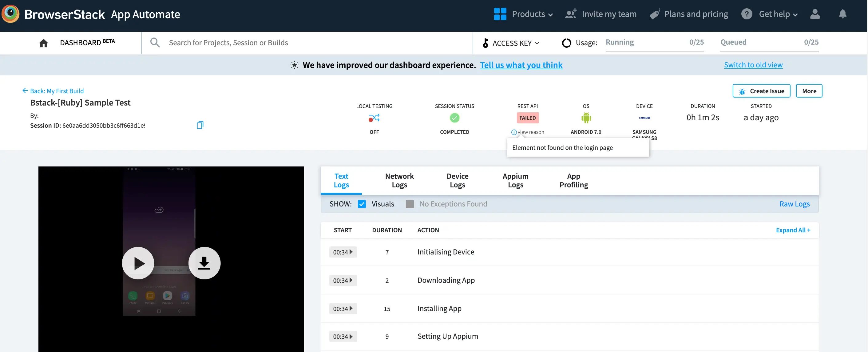Click the notifications bell icon

tap(842, 14)
